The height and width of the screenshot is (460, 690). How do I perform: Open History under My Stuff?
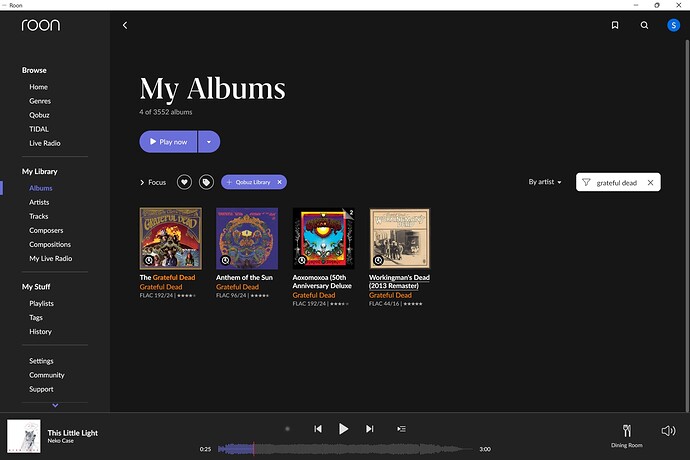pos(40,331)
